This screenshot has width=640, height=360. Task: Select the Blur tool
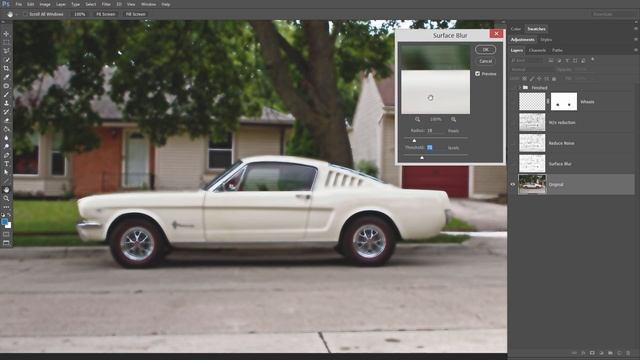coord(6,138)
